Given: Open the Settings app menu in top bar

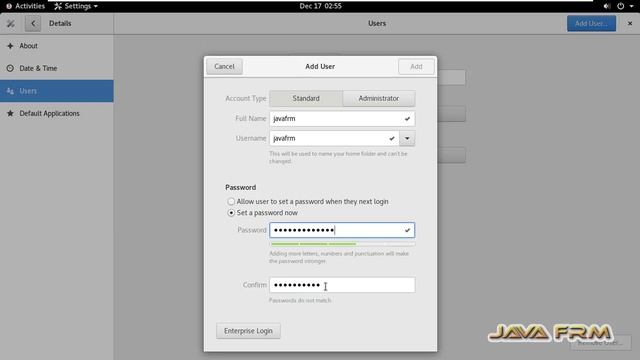Looking at the screenshot, I should click(x=76, y=6).
